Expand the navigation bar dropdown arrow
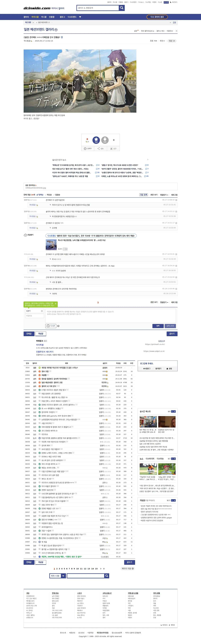 pos(80,17)
